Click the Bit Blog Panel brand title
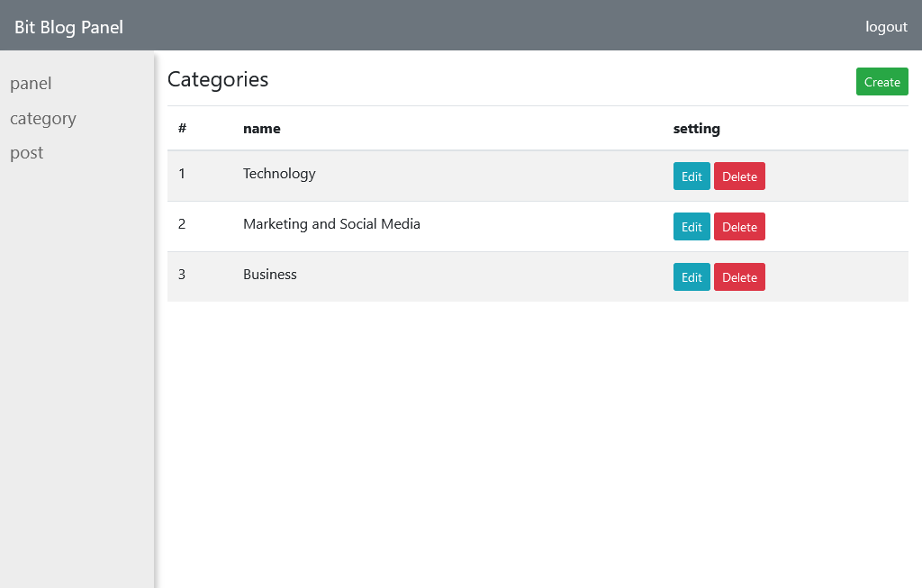The height and width of the screenshot is (588, 922). pos(68,27)
